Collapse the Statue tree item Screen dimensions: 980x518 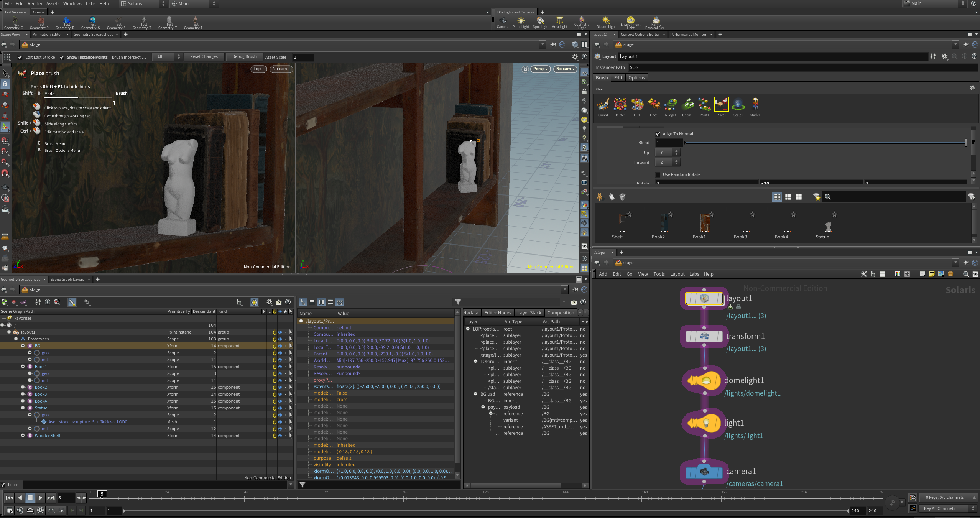[23, 408]
